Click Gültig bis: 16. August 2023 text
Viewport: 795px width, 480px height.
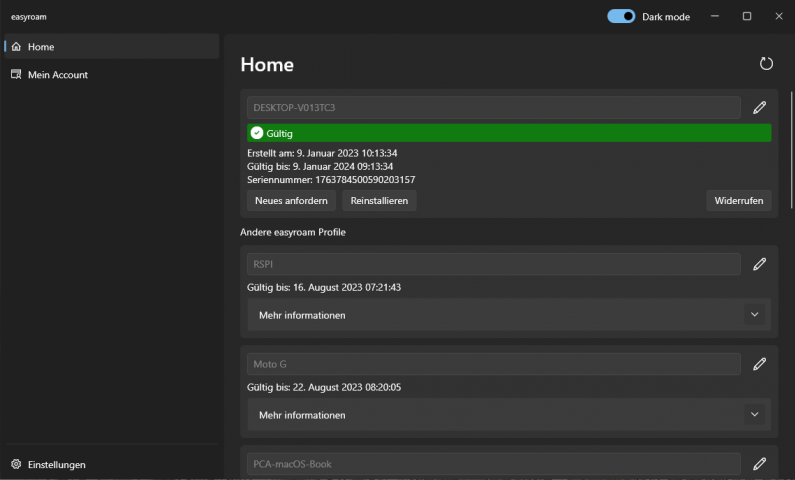[324, 287]
